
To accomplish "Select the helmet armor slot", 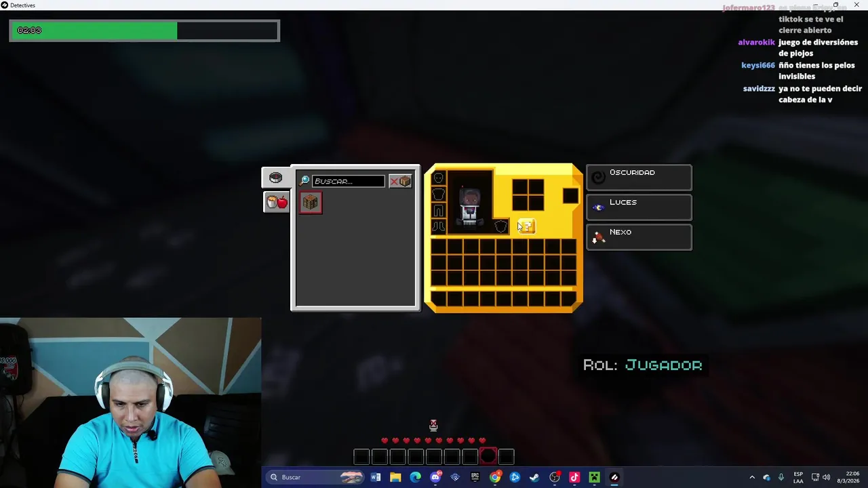I will (438, 178).
